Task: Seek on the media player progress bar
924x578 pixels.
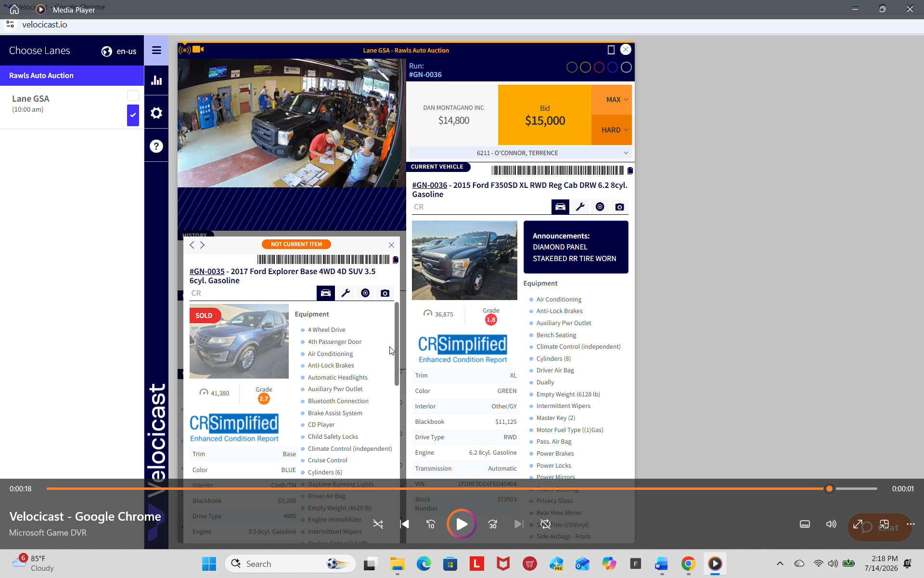Action: [x=462, y=488]
